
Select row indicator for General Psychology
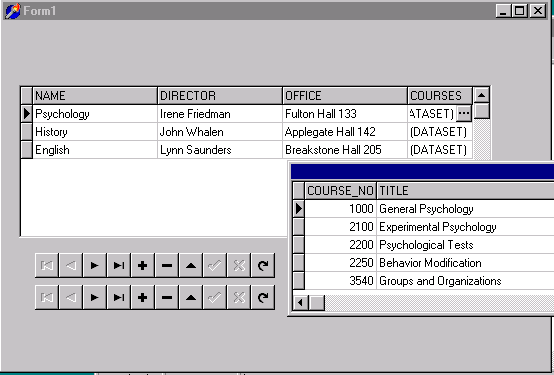pos(299,209)
